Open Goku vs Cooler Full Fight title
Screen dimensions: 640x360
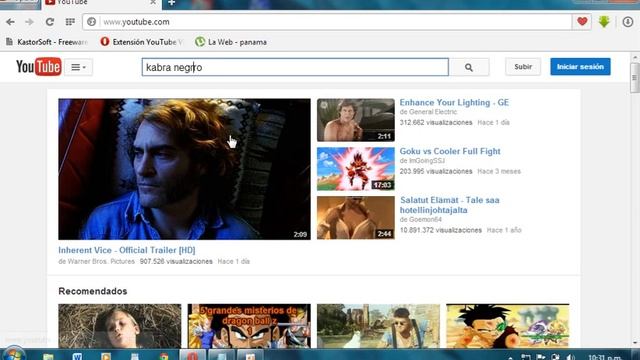(x=450, y=151)
